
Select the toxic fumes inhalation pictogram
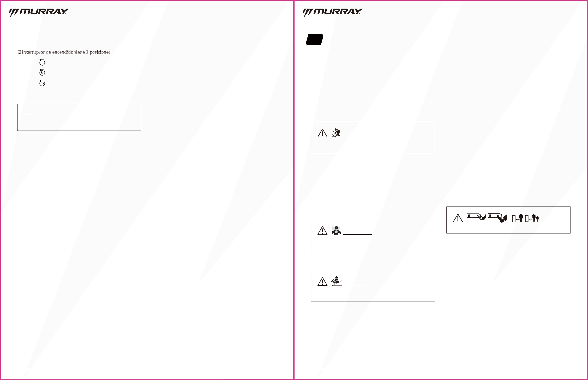pos(336,230)
